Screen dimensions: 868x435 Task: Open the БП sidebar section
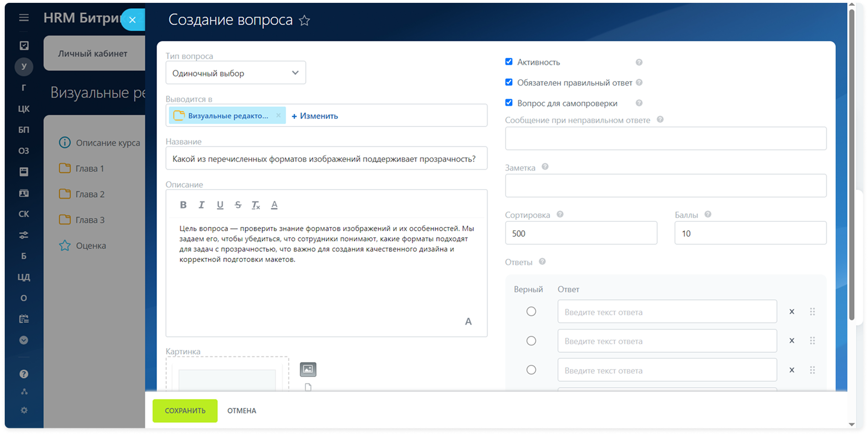(24, 130)
